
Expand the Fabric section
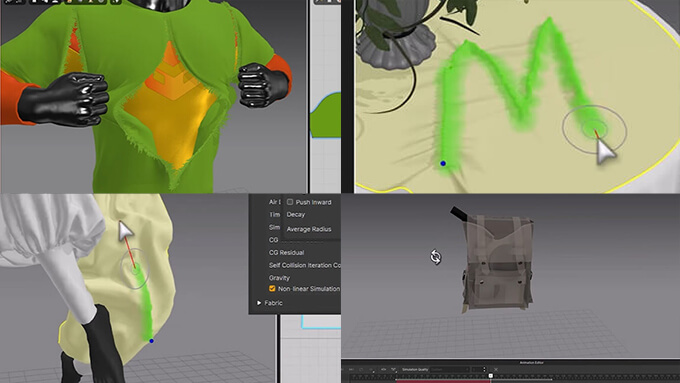pos(259,303)
